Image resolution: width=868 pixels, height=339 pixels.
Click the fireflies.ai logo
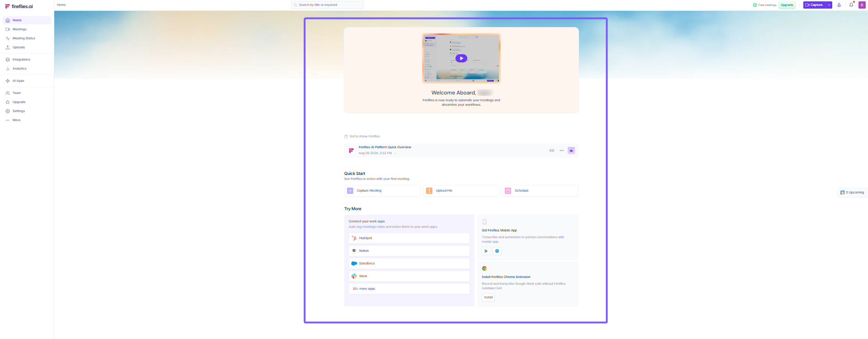point(19,6)
